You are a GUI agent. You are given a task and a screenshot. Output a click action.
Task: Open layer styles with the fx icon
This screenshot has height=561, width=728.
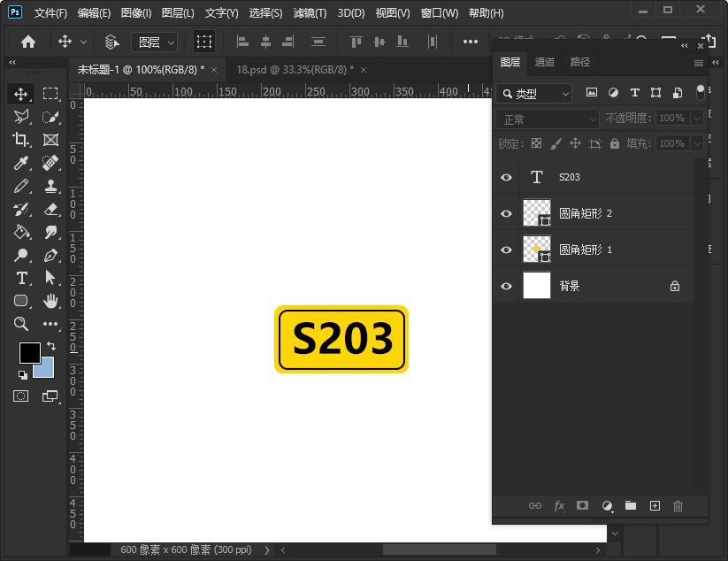[559, 506]
